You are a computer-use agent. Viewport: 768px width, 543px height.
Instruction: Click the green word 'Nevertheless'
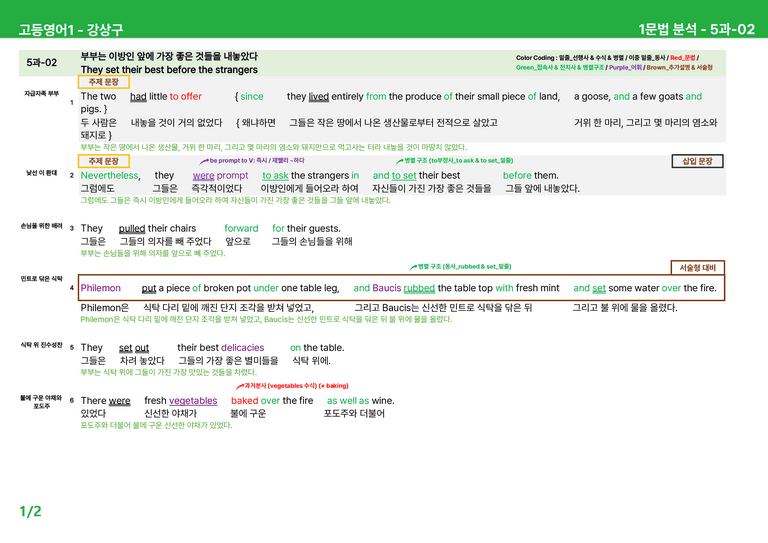point(109,175)
